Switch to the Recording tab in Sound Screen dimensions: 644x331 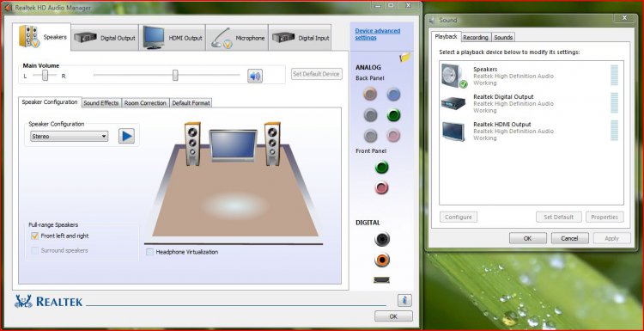tap(476, 38)
